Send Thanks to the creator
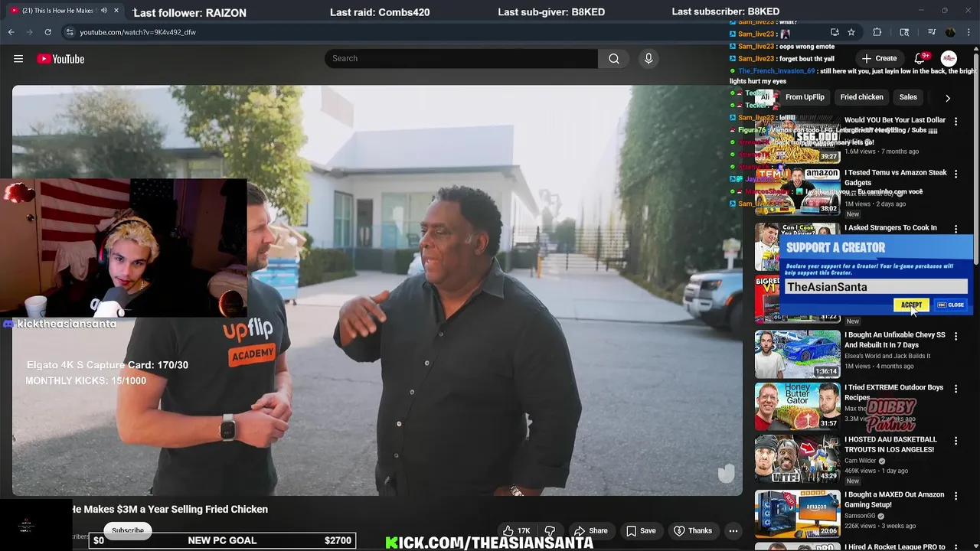The width and height of the screenshot is (980, 551). [x=693, y=530]
